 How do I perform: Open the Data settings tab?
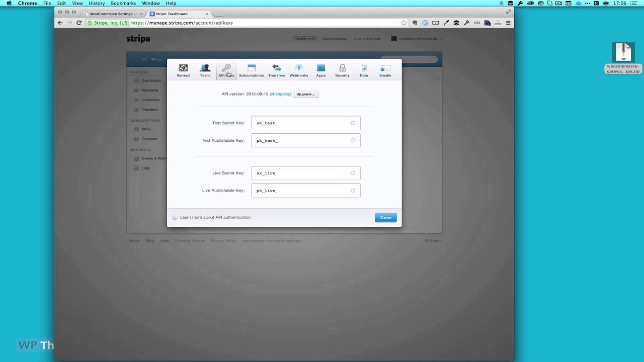[364, 70]
